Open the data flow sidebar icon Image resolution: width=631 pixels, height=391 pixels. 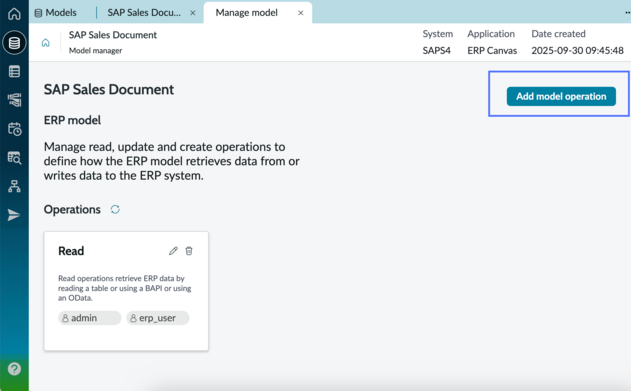14,100
